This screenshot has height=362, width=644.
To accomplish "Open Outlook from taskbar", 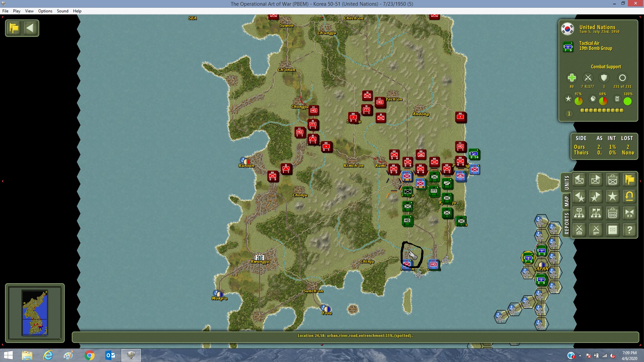I will [110, 355].
